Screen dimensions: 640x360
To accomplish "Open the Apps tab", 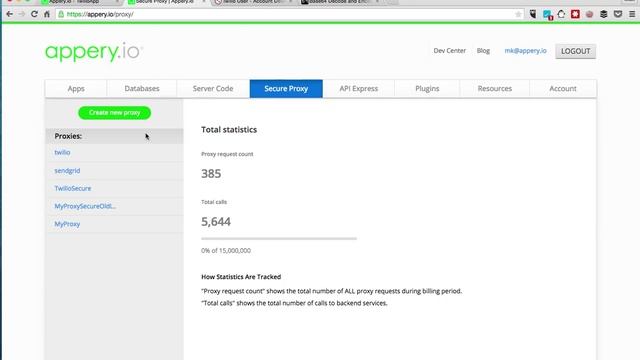I will pyautogui.click(x=76, y=89).
